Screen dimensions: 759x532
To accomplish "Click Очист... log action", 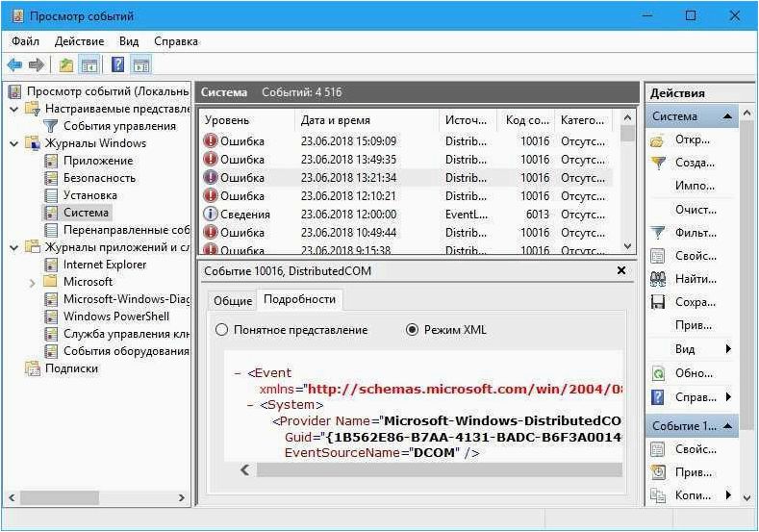I will click(x=696, y=210).
